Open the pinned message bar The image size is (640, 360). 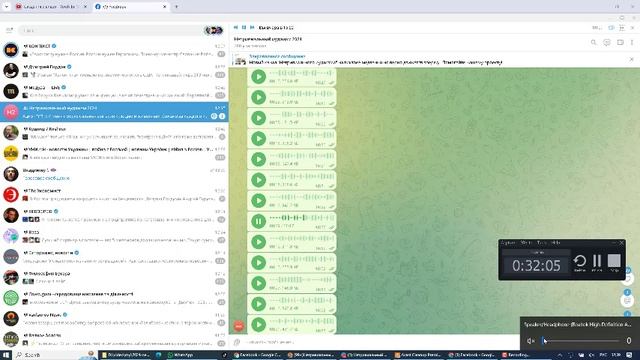pos(429,60)
